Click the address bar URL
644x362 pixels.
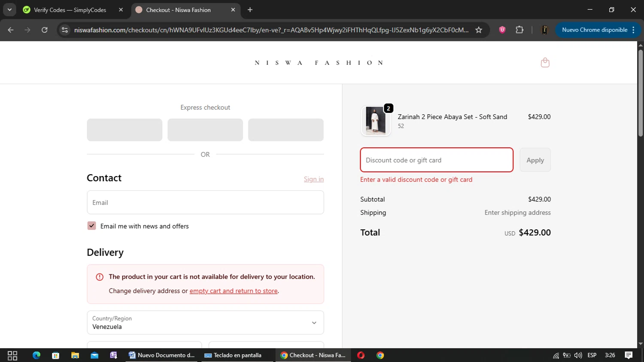coord(271,30)
